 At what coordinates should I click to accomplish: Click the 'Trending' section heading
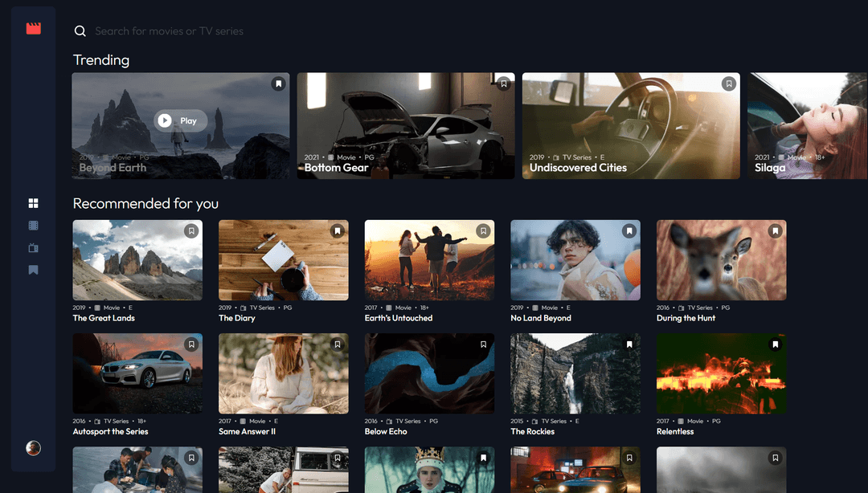click(101, 59)
